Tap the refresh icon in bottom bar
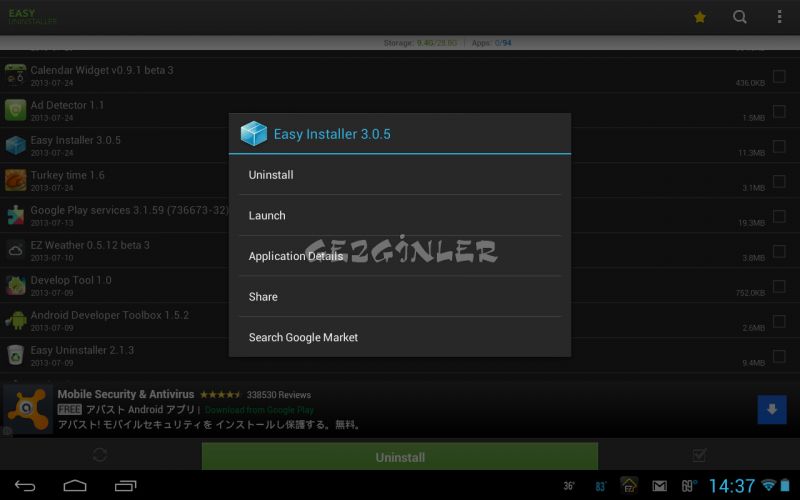This screenshot has width=800, height=500. pyautogui.click(x=100, y=455)
